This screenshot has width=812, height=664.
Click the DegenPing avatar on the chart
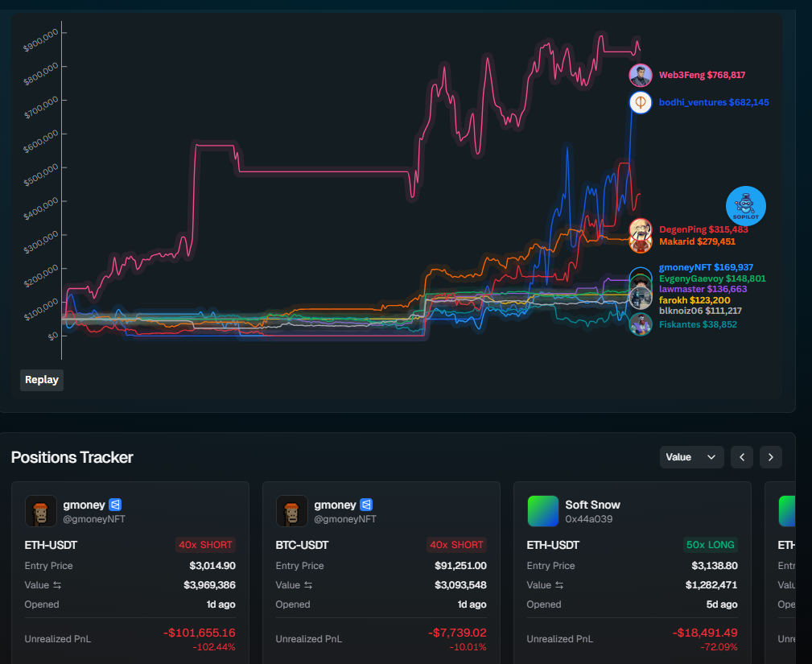pyautogui.click(x=641, y=229)
